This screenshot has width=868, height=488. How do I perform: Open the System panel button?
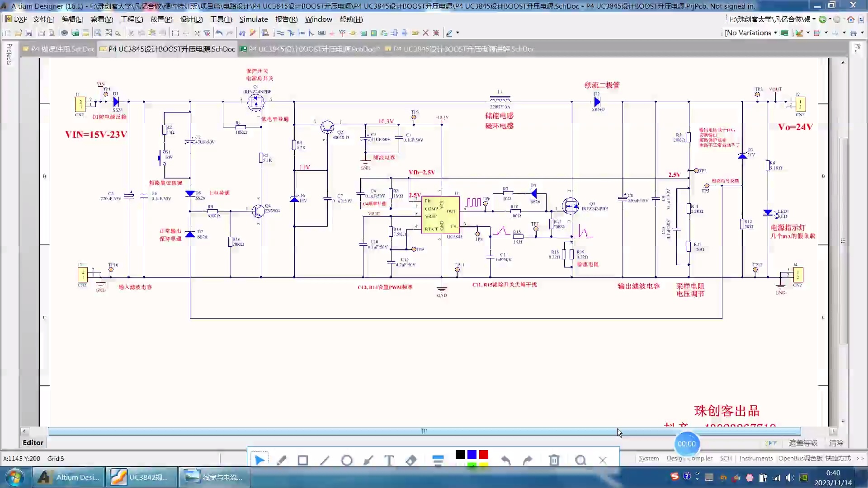648,458
